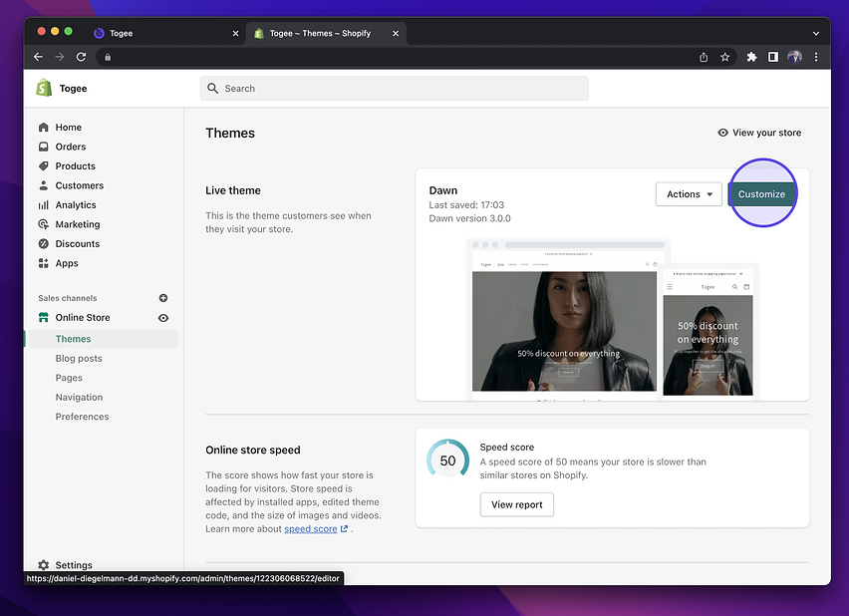Viewport: 849px width, 616px height.
Task: Go to Products
Action: tap(76, 166)
